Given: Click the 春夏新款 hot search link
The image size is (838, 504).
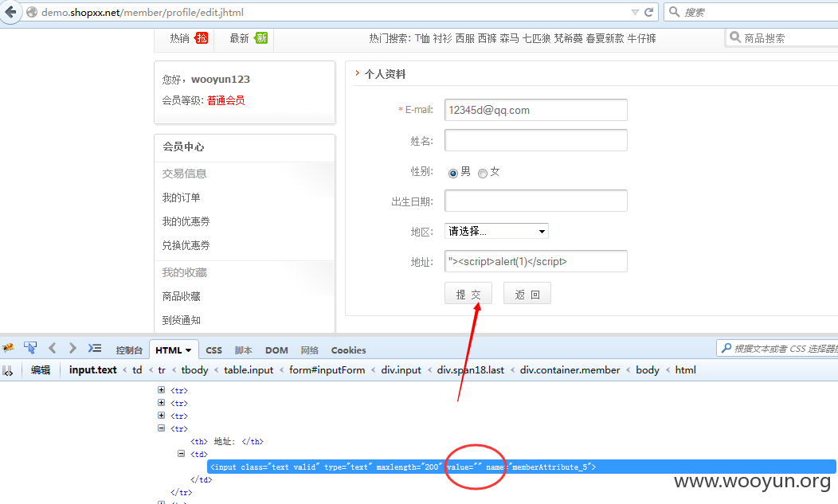Looking at the screenshot, I should point(605,38).
